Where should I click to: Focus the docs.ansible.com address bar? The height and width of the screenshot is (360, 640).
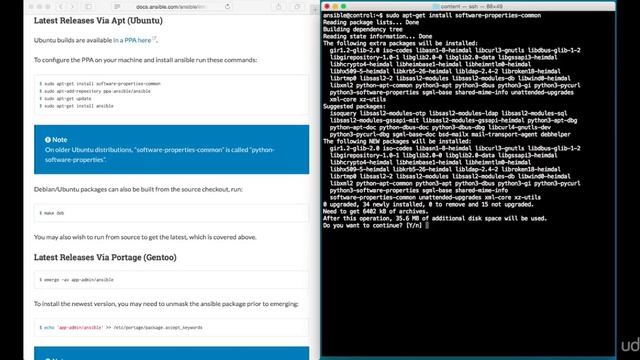[x=171, y=7]
